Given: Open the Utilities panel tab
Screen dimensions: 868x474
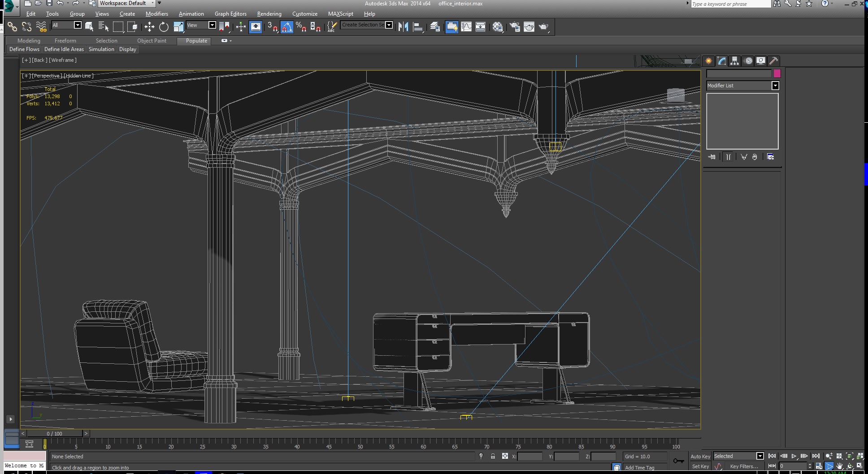Looking at the screenshot, I should [x=774, y=61].
